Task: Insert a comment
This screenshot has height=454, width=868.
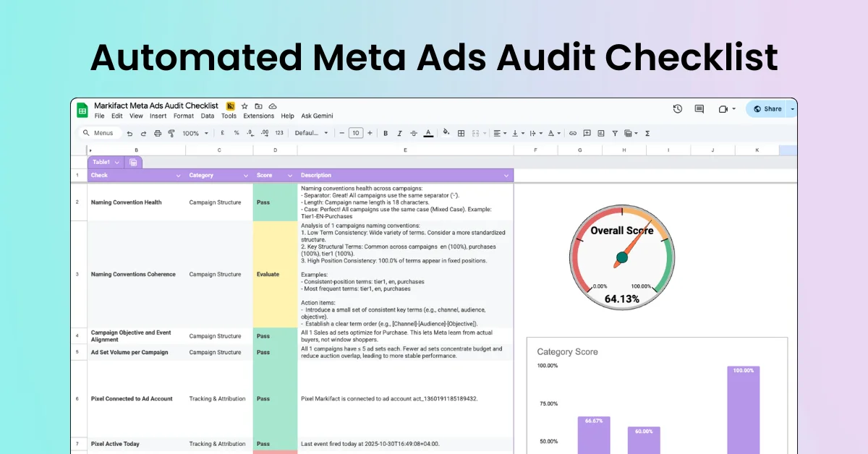Action: coord(587,133)
